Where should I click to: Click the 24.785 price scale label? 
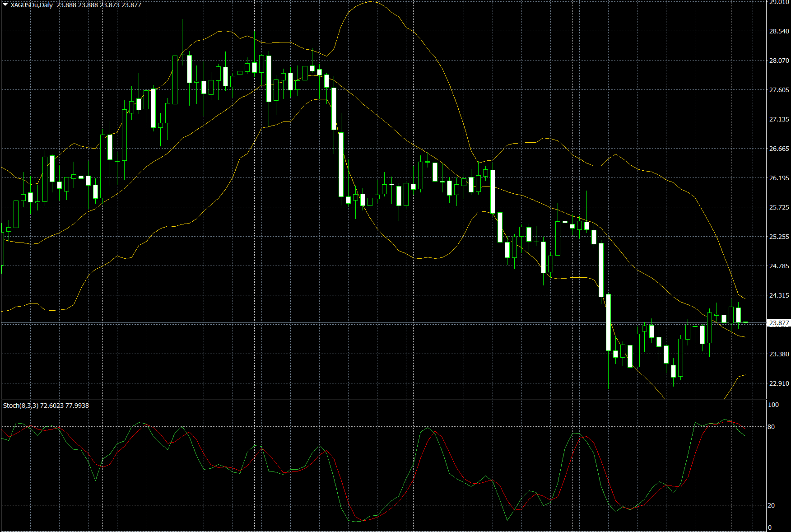(x=779, y=266)
